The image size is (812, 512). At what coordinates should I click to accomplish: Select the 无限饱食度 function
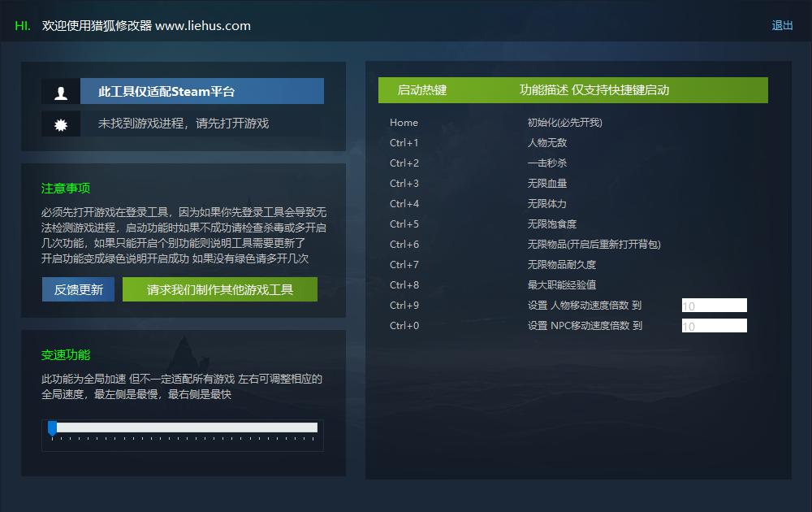552,223
